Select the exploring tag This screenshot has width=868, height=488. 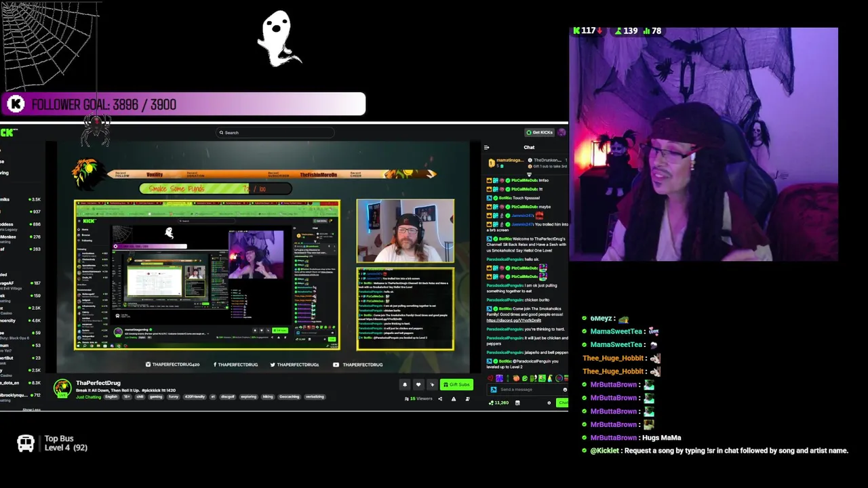(248, 396)
